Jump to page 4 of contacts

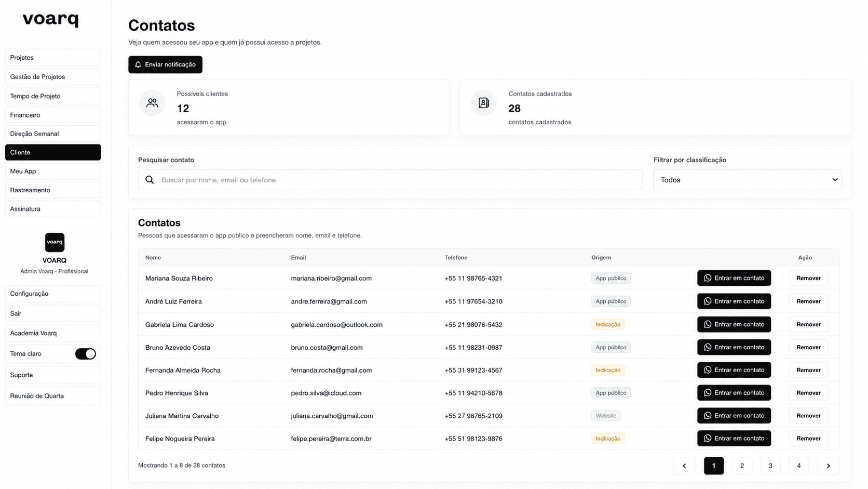[799, 466]
